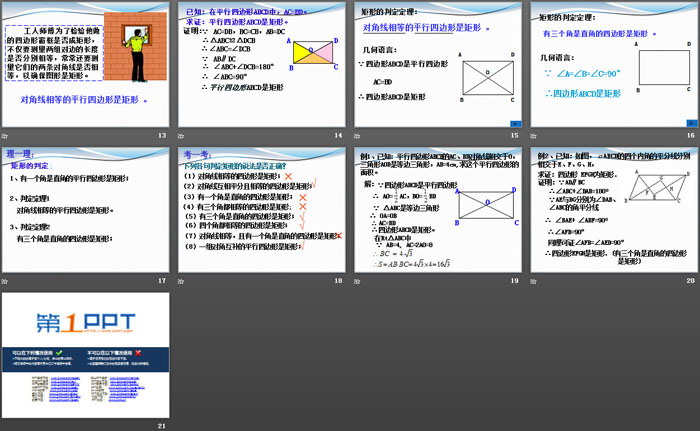Select slide 13 thumbnail with the worker at a window
The width and height of the screenshot is (700, 431).
click(x=86, y=64)
